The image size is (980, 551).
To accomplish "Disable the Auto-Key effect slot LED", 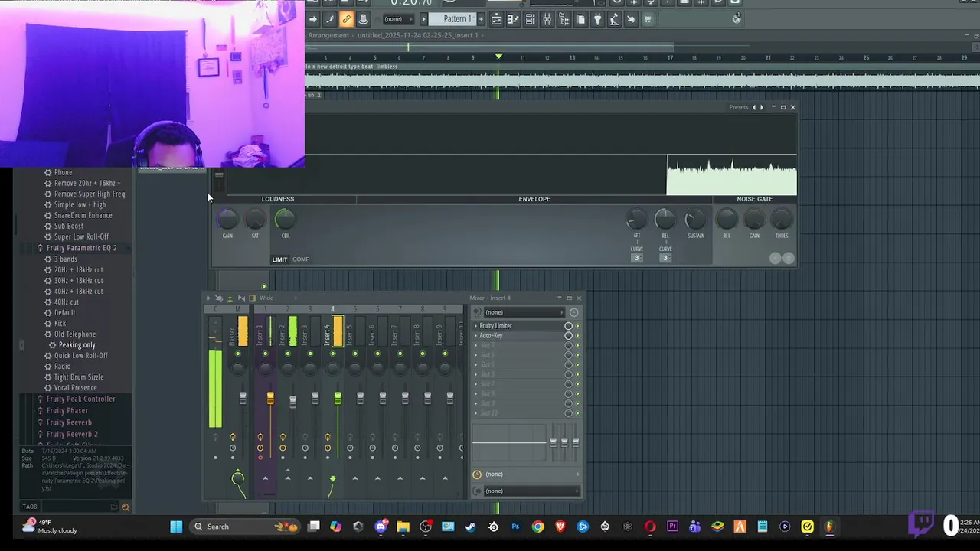I will [577, 335].
